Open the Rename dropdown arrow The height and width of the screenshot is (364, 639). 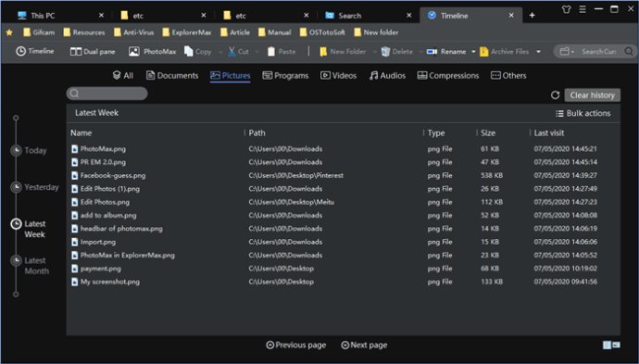473,52
